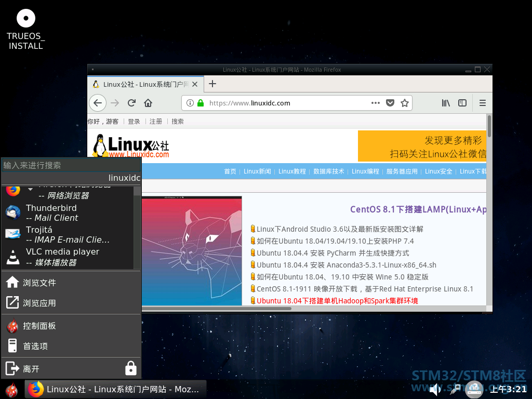Launch VLC media player

pos(68,257)
